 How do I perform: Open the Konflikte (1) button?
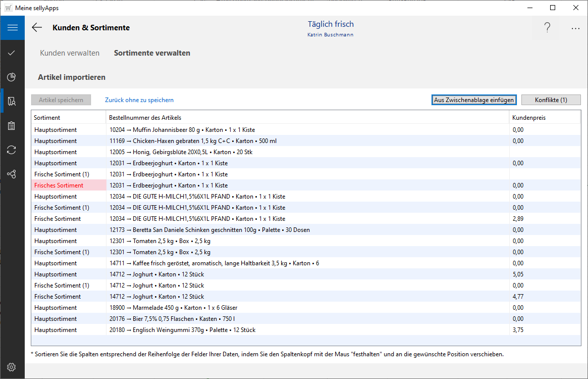coord(551,100)
